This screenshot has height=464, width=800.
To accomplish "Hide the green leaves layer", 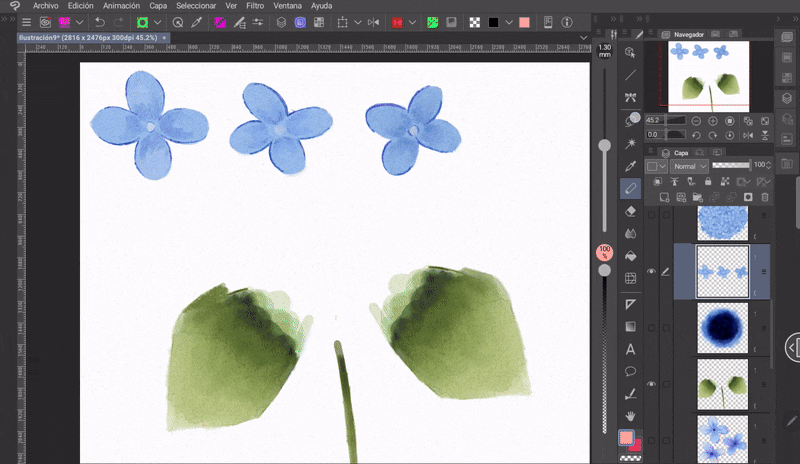I will (652, 384).
